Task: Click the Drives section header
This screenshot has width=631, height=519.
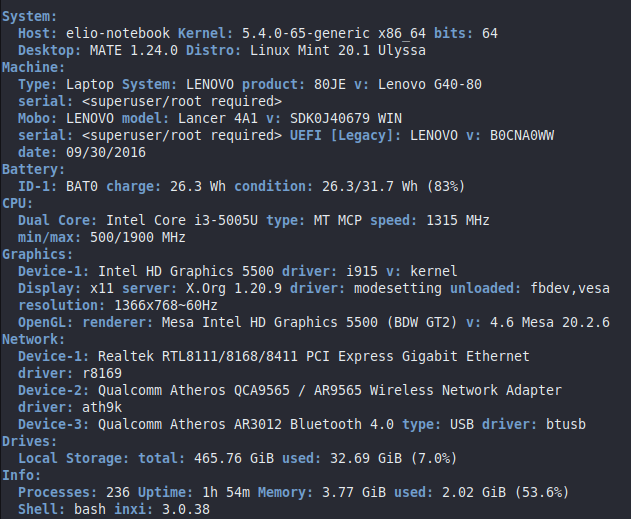Action: (x=29, y=439)
